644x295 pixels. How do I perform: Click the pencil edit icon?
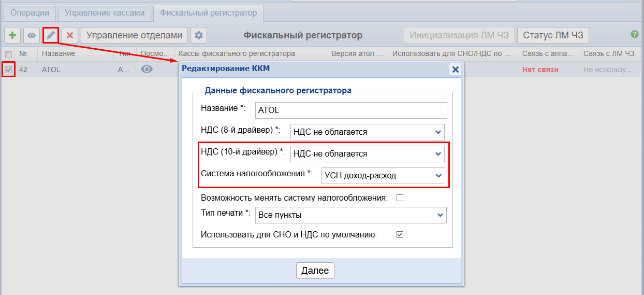[51, 36]
